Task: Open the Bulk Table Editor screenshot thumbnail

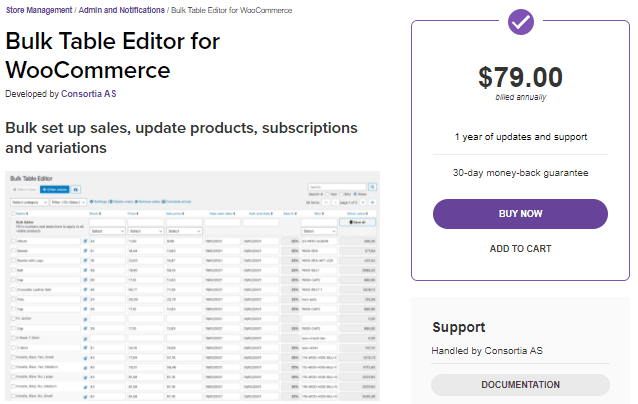Action: (192, 286)
